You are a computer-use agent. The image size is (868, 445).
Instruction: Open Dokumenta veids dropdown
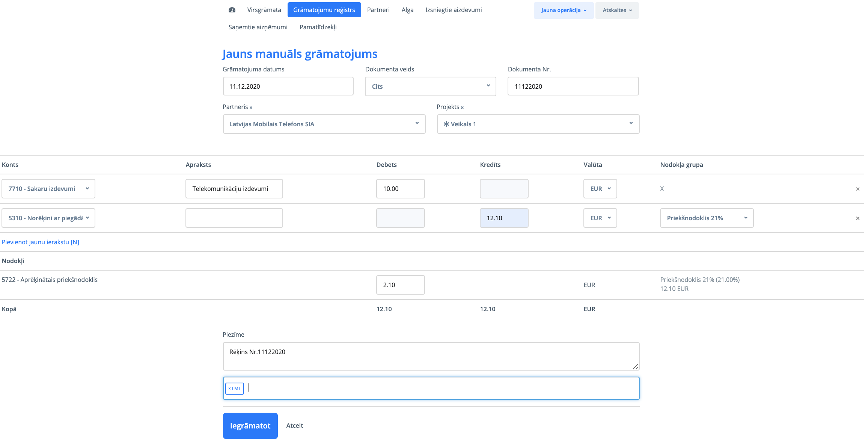pyautogui.click(x=430, y=86)
